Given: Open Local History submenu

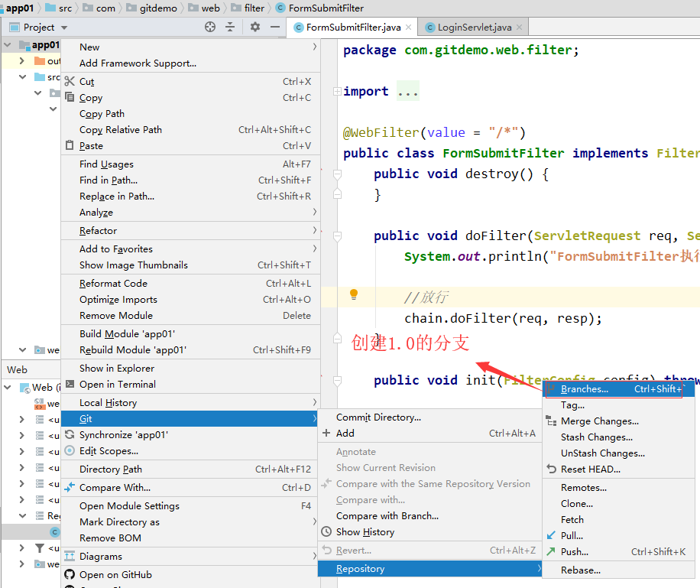Looking at the screenshot, I should point(190,402).
